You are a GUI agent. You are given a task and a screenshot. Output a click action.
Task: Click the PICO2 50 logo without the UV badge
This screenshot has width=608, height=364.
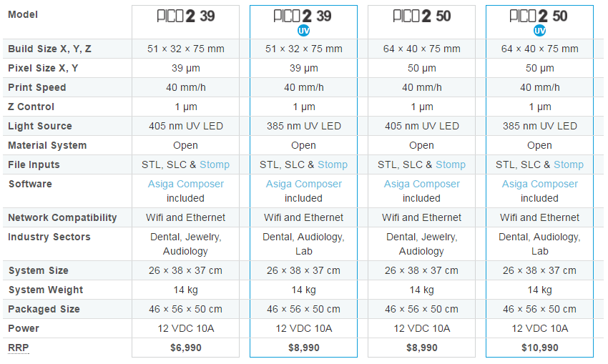coord(422,16)
